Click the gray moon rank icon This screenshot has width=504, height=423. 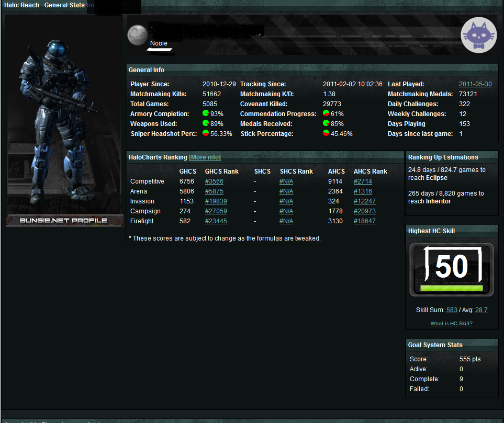pos(138,35)
